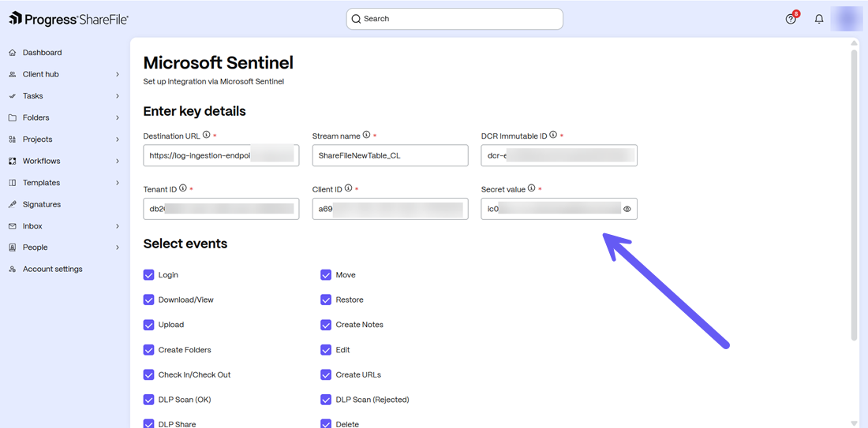The image size is (868, 428).
Task: Uncheck the Delete event checkbox
Action: (x=326, y=423)
